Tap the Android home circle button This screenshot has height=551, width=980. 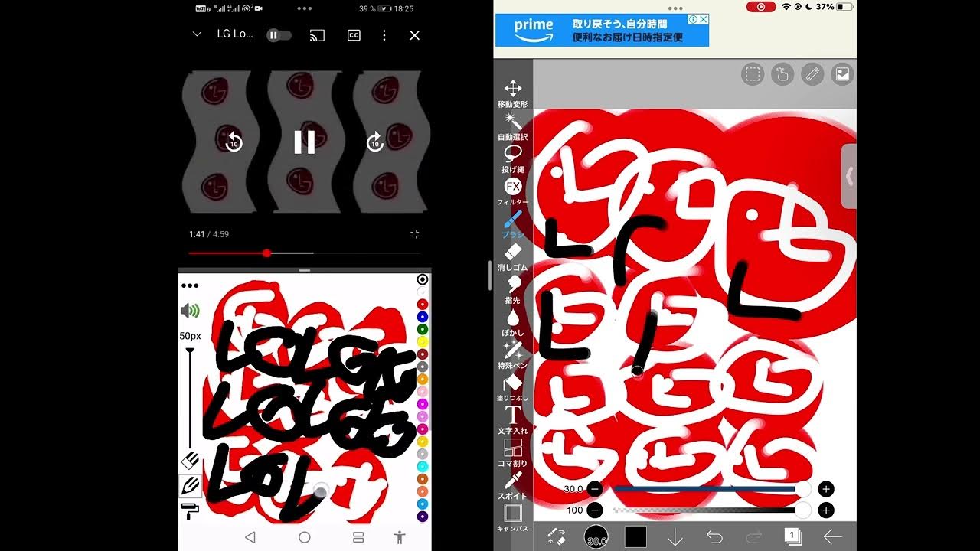[x=305, y=537]
